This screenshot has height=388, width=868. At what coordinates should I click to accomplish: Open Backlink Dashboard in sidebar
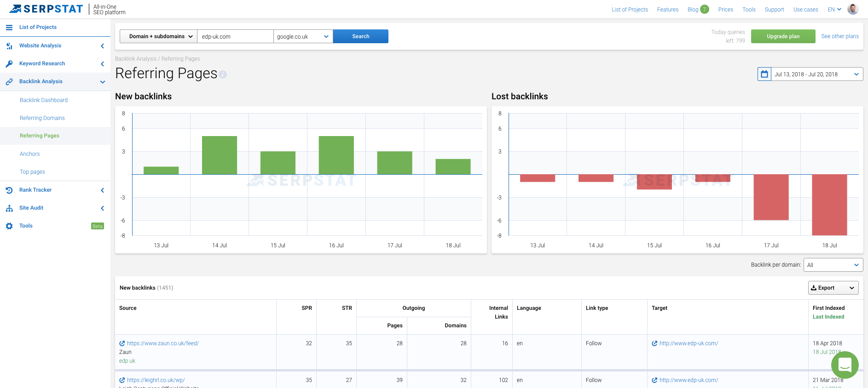(44, 100)
